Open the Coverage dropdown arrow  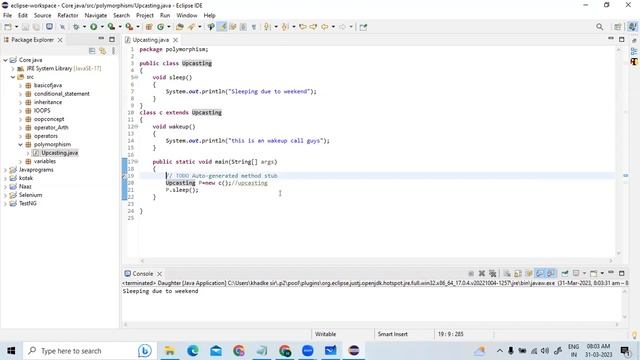120,27
